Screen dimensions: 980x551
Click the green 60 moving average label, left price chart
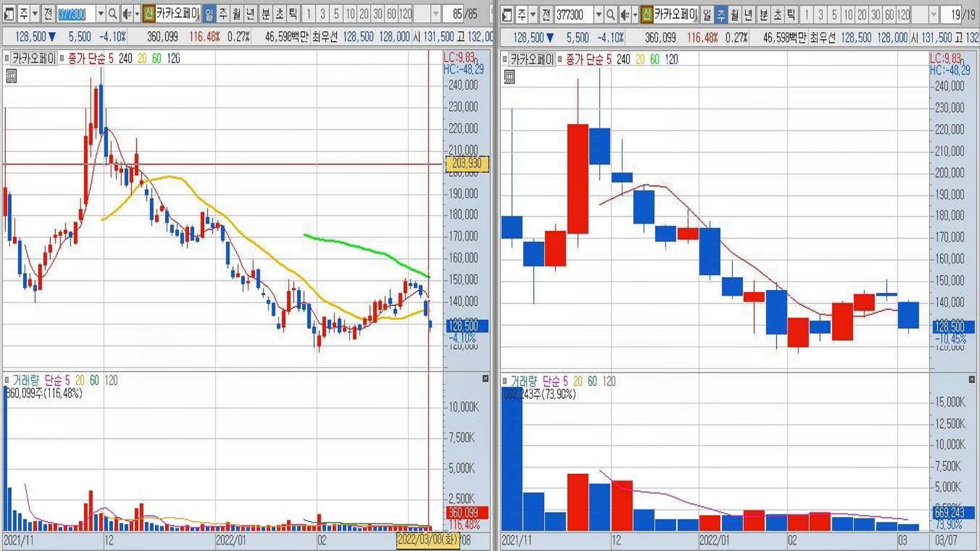tap(157, 58)
